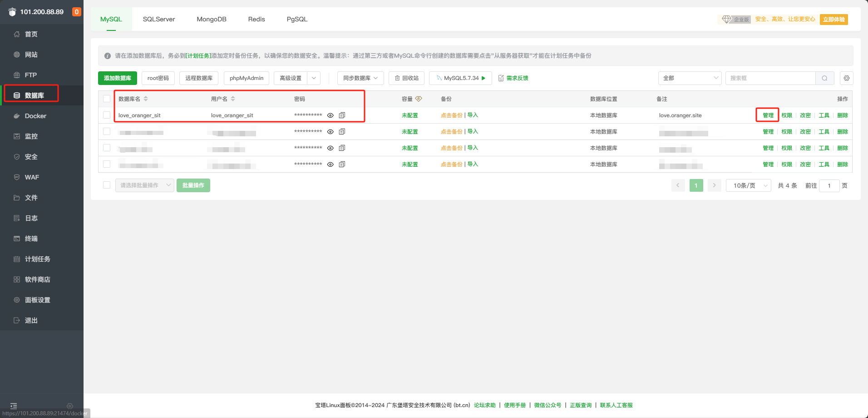Click the collapse sidebar menu icon at bottom

click(x=14, y=406)
